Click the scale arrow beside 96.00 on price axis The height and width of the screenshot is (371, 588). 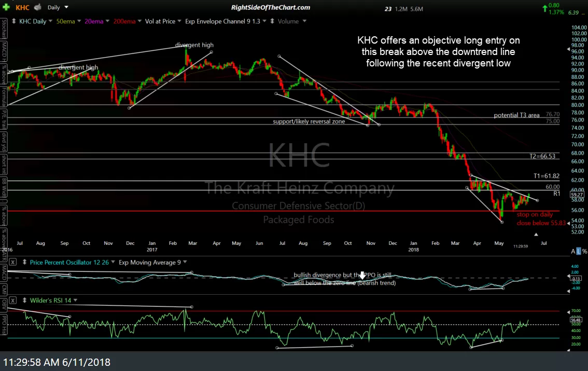pyautogui.click(x=568, y=49)
